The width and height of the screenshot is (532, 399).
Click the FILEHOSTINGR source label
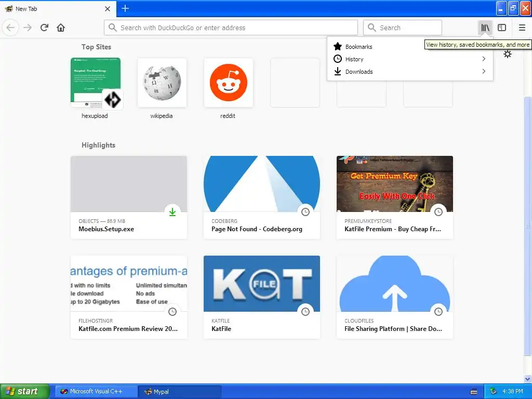click(x=96, y=321)
